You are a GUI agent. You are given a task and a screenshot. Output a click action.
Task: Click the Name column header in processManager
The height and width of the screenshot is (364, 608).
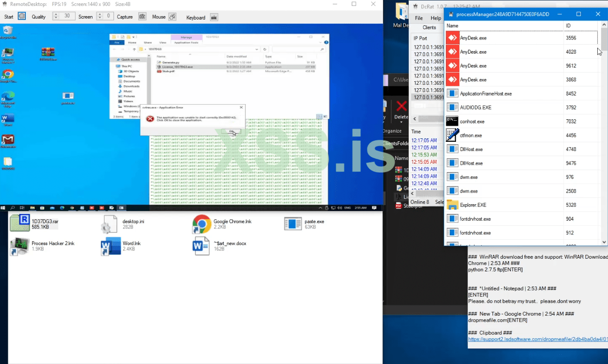504,26
